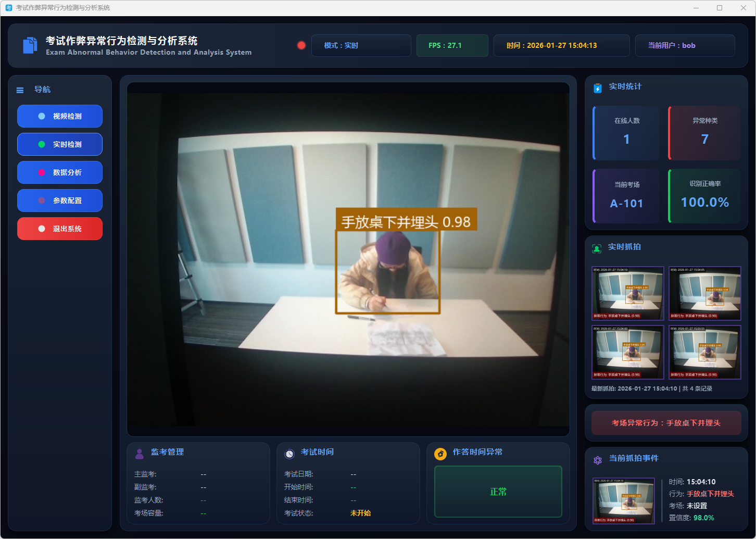Image resolution: width=756 pixels, height=539 pixels.
Task: Click the real-time snapshot person icon
Action: tap(597, 248)
